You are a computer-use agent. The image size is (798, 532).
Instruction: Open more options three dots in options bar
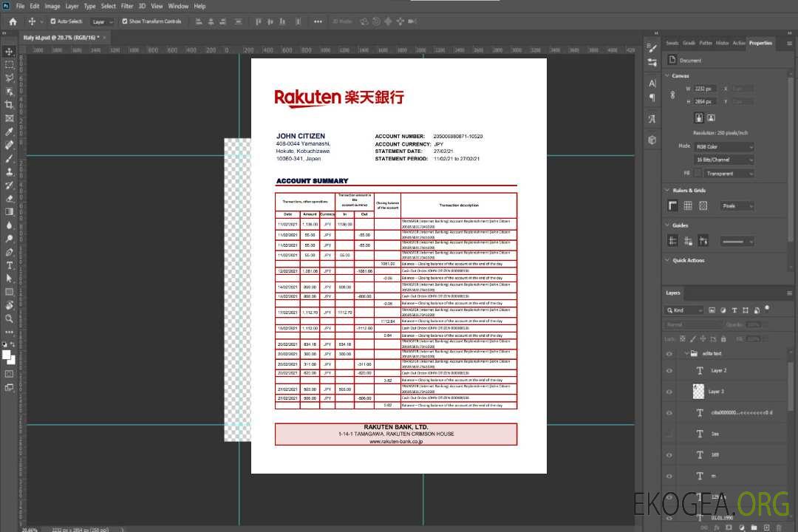(x=318, y=21)
